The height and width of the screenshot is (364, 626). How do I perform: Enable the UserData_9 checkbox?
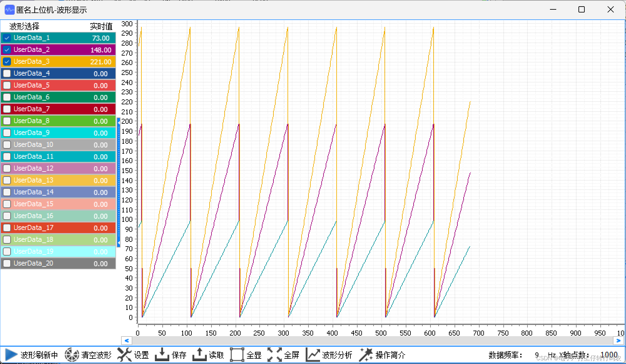(x=7, y=133)
